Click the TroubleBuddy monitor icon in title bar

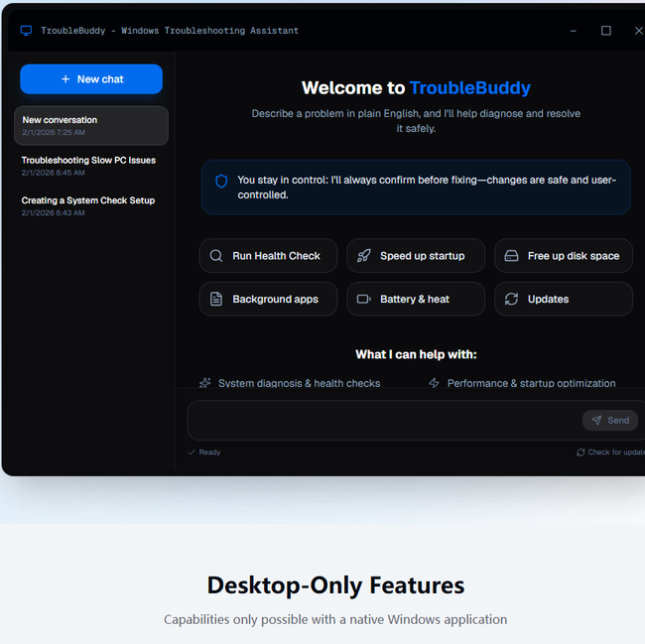(x=26, y=31)
